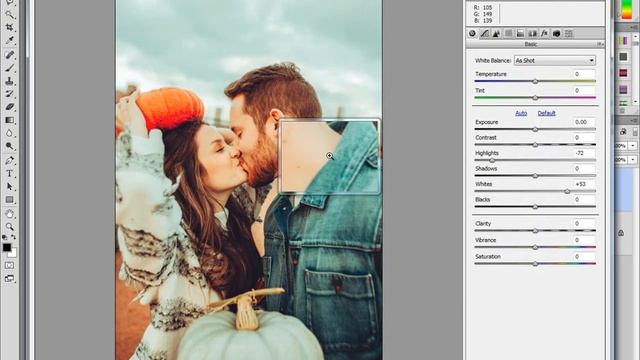Open the Tone Curve tab

tap(484, 33)
